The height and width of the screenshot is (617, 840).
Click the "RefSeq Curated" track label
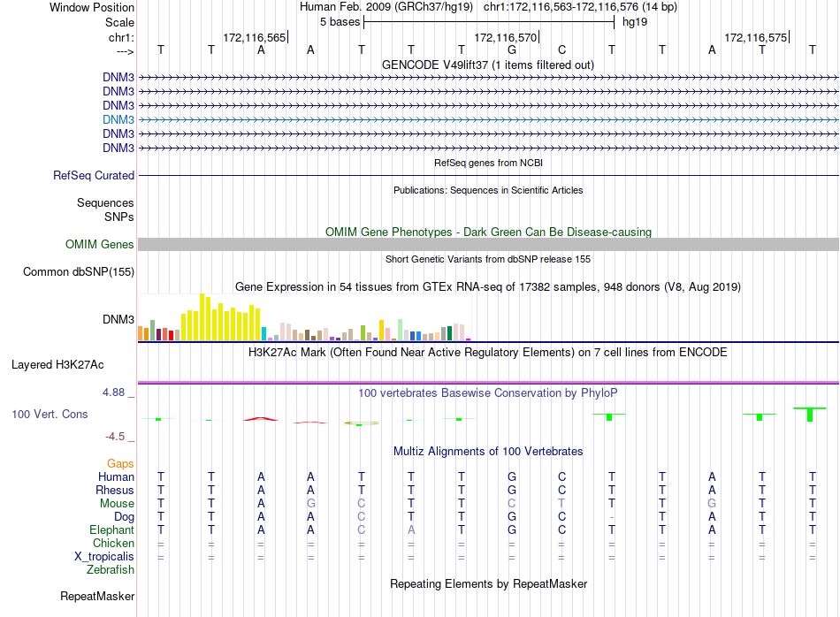pyautogui.click(x=94, y=175)
